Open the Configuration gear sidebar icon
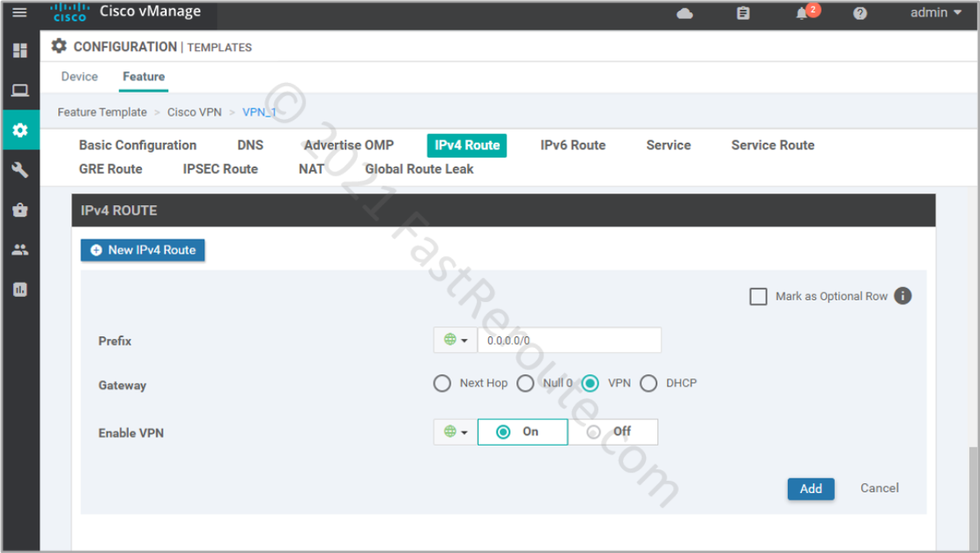Viewport: 980px width, 553px height. (20, 130)
